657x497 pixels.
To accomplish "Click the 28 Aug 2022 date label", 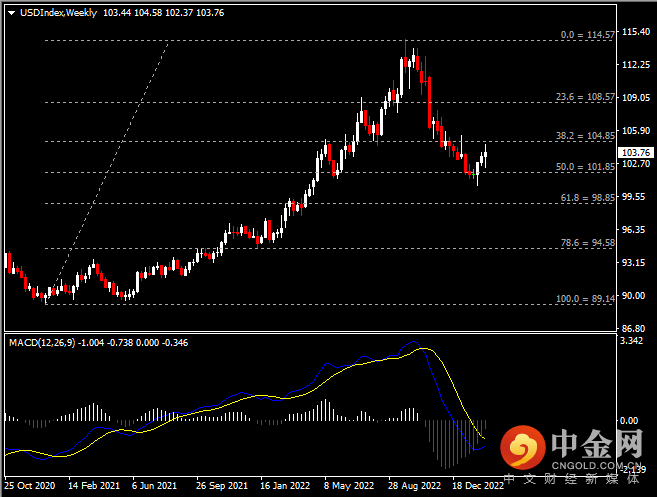I will point(414,486).
